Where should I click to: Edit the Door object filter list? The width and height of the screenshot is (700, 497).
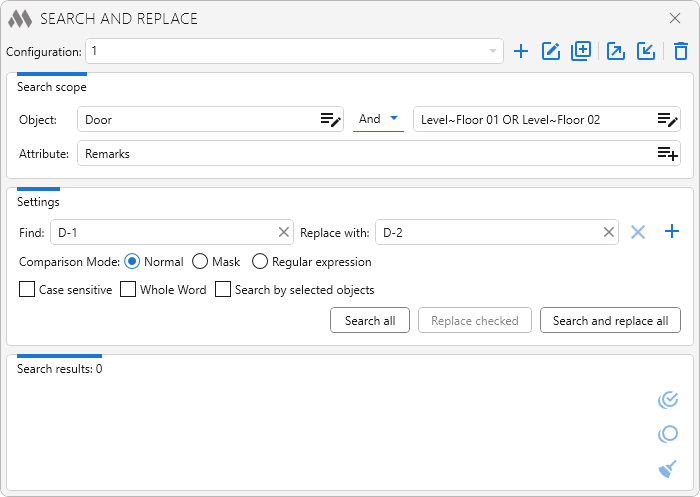coord(330,120)
